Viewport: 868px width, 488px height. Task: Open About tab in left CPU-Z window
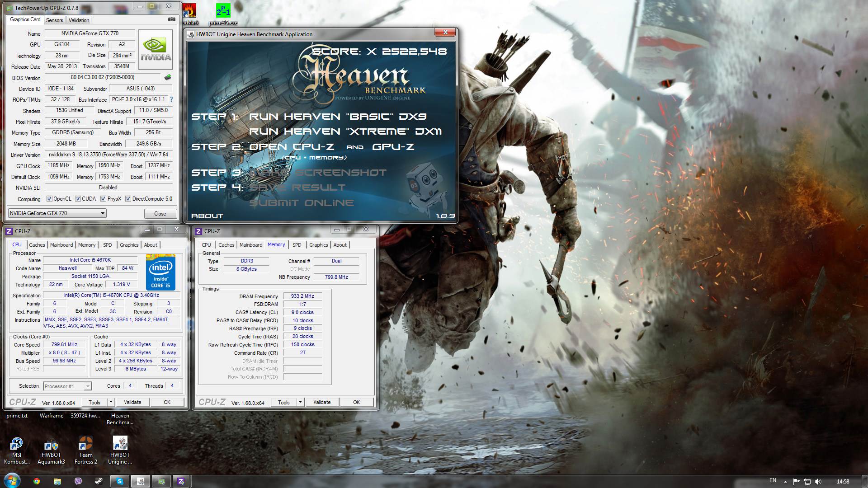click(151, 245)
